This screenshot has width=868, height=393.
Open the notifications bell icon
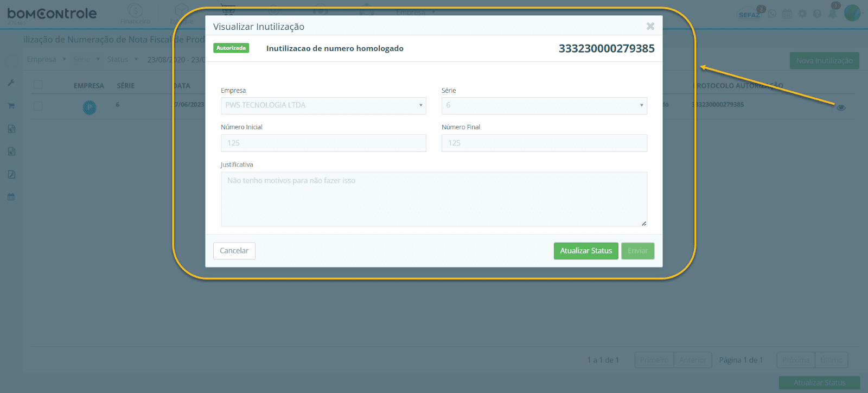tap(833, 13)
